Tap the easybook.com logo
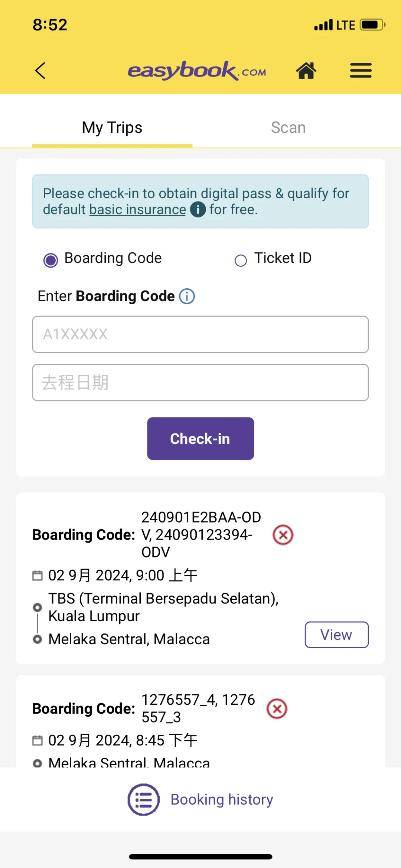The height and width of the screenshot is (868, 401). [197, 71]
